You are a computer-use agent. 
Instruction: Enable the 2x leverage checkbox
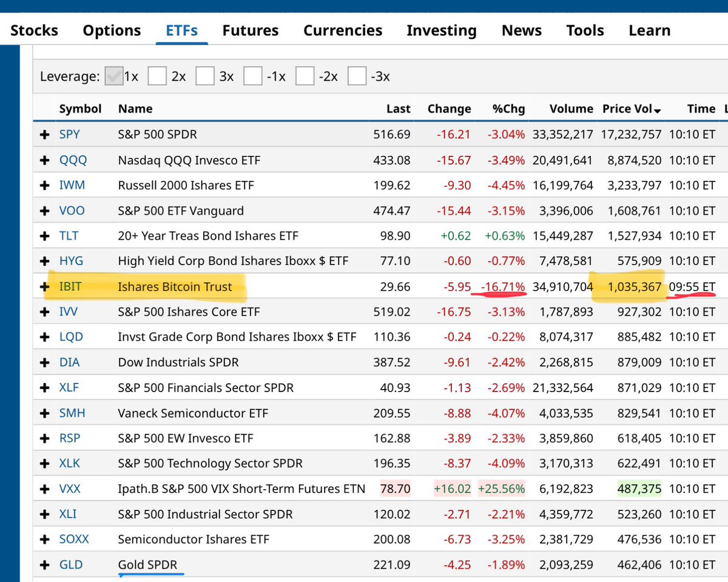coord(157,76)
